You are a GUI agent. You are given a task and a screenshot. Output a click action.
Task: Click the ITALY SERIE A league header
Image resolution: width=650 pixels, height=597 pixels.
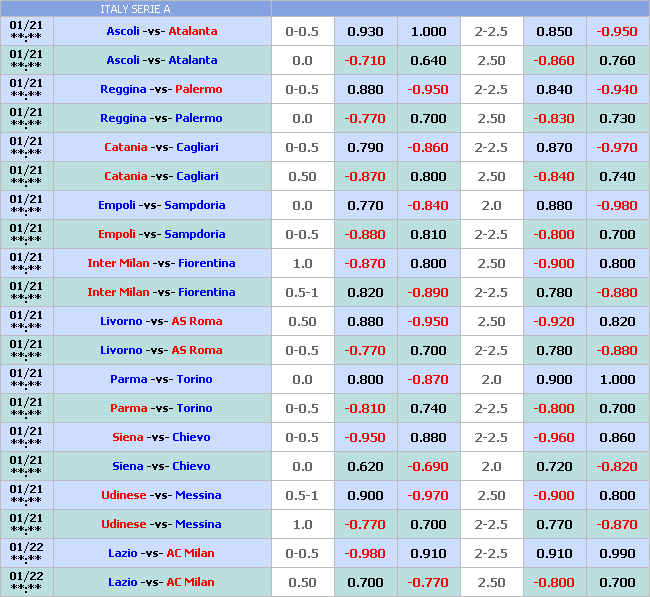click(x=135, y=9)
